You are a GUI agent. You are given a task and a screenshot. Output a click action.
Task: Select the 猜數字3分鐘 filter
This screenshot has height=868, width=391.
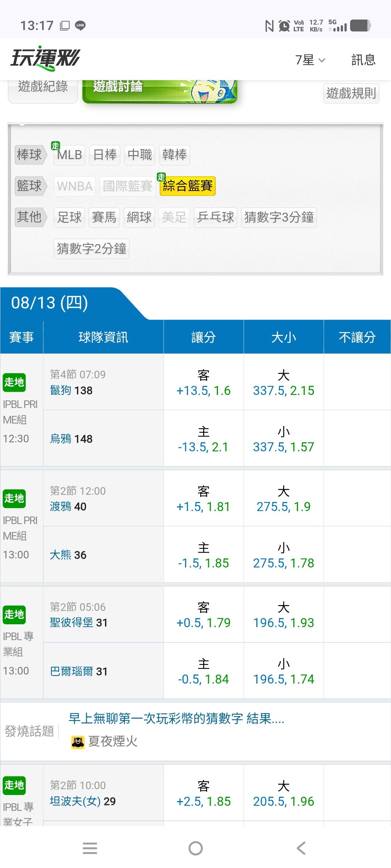(279, 217)
